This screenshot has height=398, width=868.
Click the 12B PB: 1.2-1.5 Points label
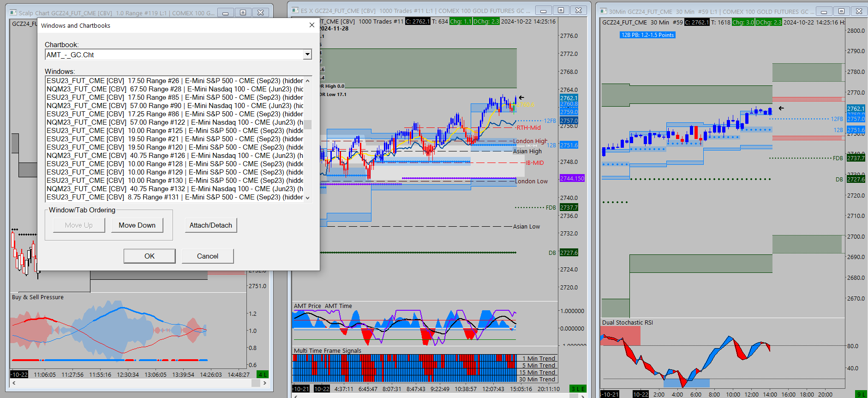pyautogui.click(x=647, y=35)
